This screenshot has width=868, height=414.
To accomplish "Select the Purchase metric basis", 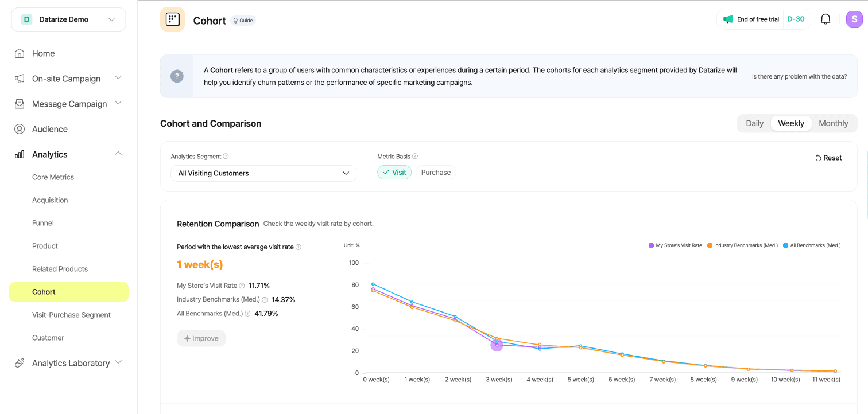I will 436,172.
